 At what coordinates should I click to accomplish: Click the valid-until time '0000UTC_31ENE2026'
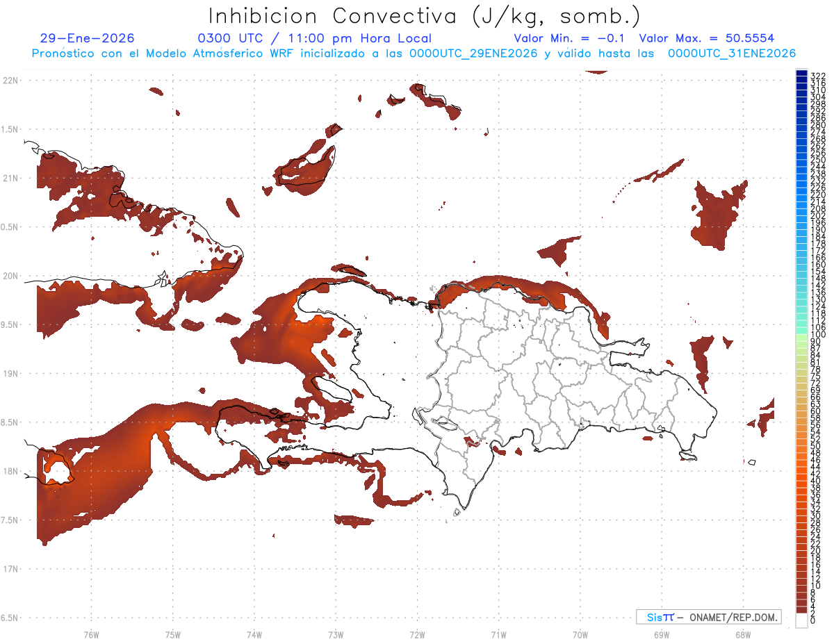click(x=732, y=53)
